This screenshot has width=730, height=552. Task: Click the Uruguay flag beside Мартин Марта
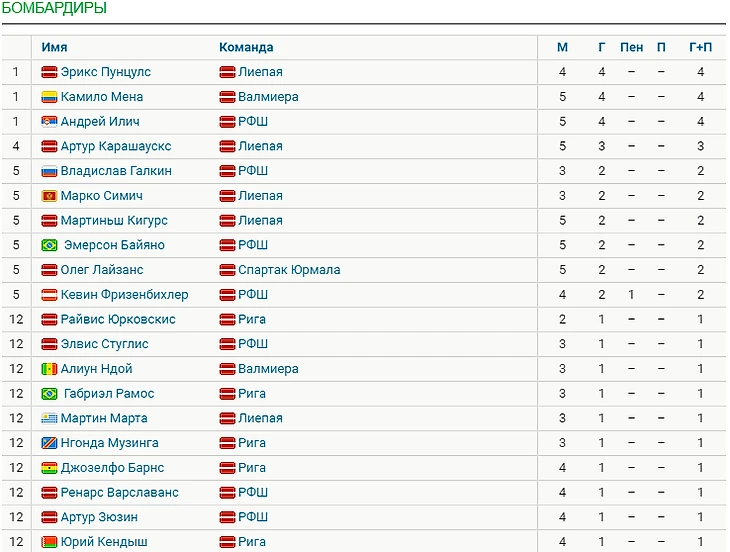49,418
